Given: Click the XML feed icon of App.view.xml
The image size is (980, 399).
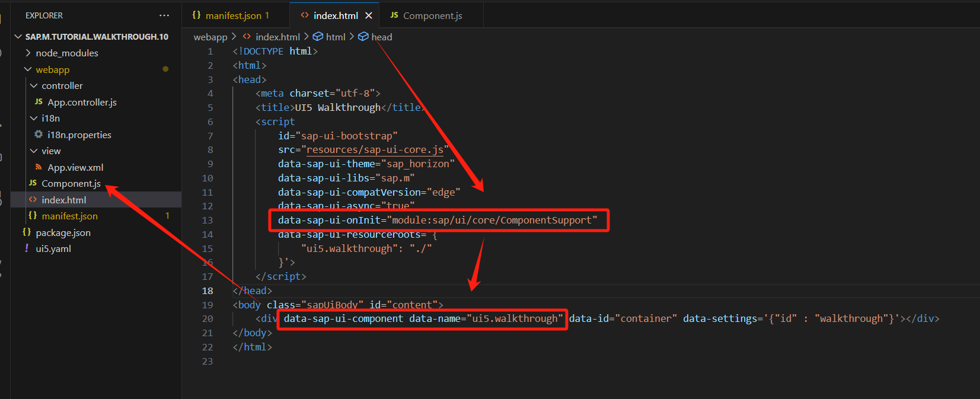Looking at the screenshot, I should [39, 167].
